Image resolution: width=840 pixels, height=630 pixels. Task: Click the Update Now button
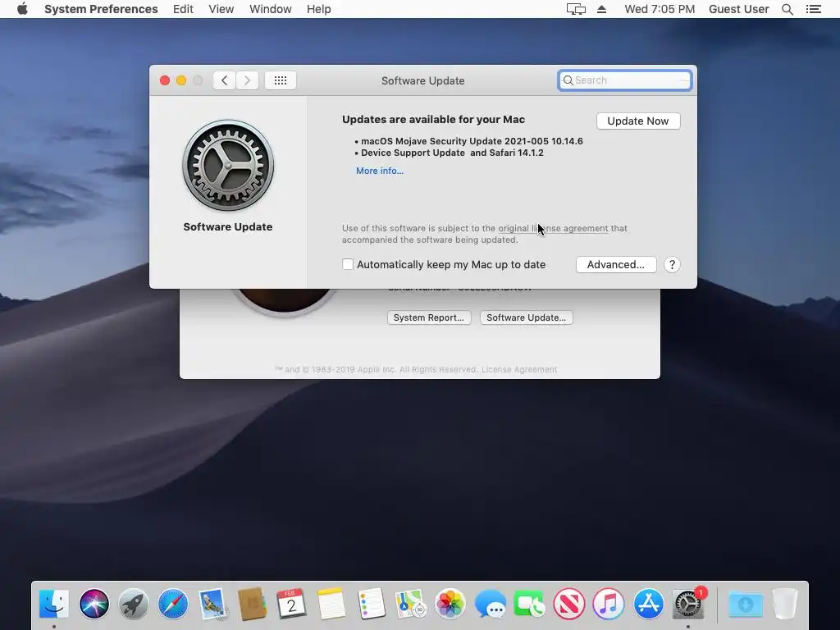tap(638, 121)
